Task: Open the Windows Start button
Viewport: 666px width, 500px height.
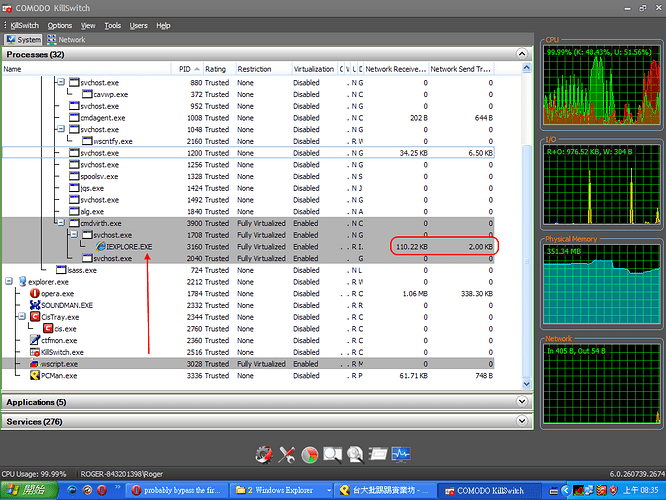Action: (29, 490)
